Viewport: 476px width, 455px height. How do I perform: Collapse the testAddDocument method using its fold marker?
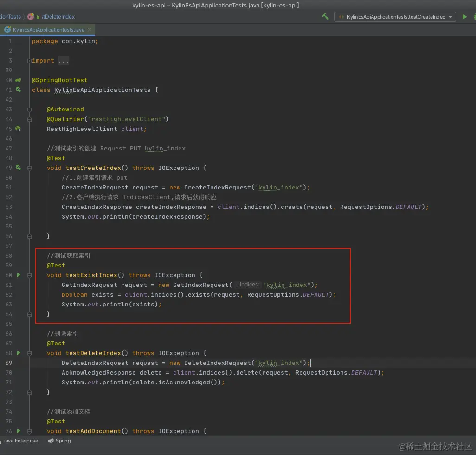(x=29, y=431)
